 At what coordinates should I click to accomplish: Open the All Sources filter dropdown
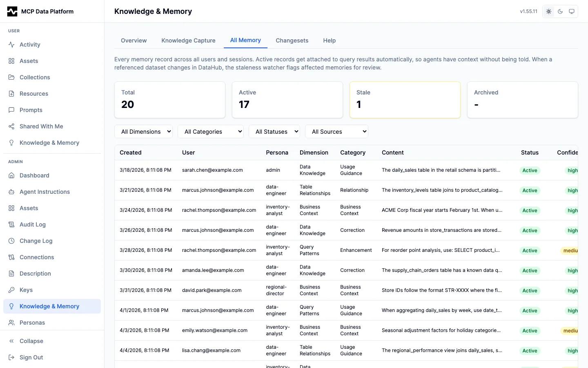[337, 132]
